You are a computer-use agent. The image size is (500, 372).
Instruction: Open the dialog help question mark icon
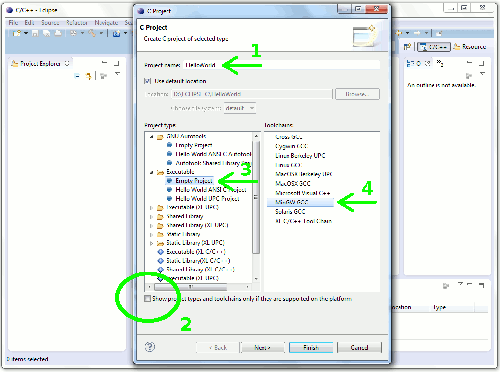(x=150, y=347)
